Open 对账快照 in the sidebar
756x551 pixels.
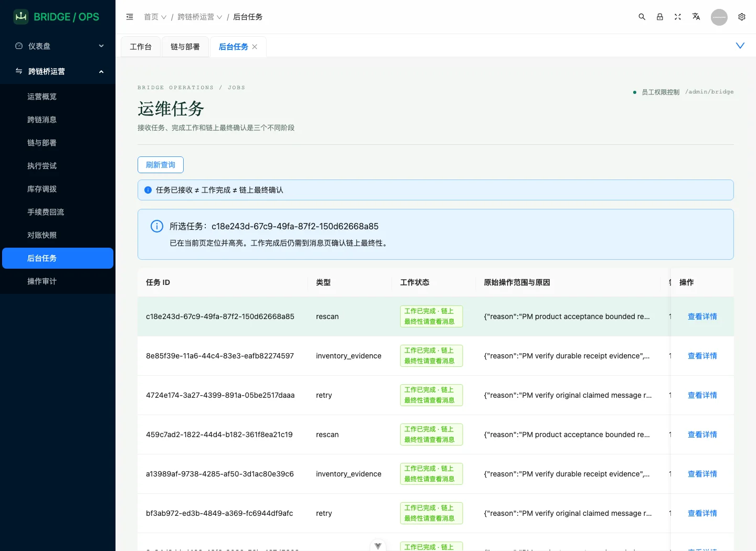[58, 235]
